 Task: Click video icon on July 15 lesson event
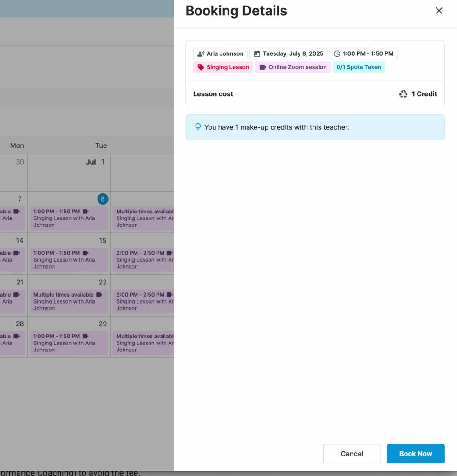(x=85, y=253)
